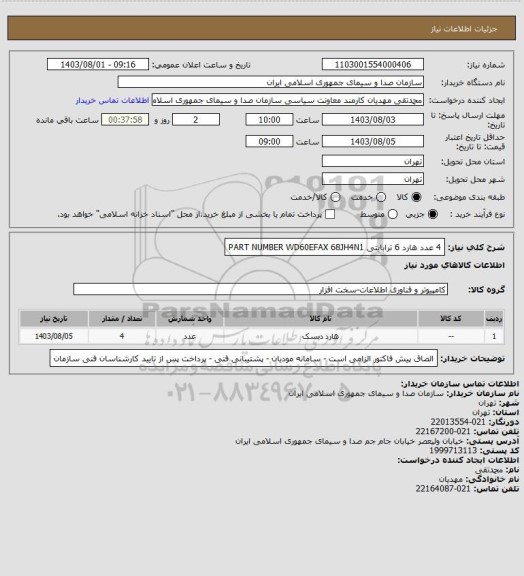Click the تعداد / مقدار column header
524x576 pixels.
(122, 319)
